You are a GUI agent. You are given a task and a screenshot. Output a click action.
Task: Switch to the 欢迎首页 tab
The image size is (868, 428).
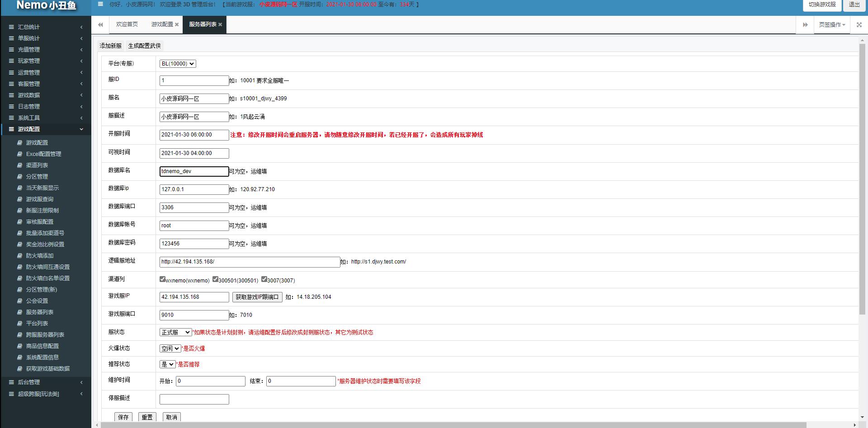(127, 24)
